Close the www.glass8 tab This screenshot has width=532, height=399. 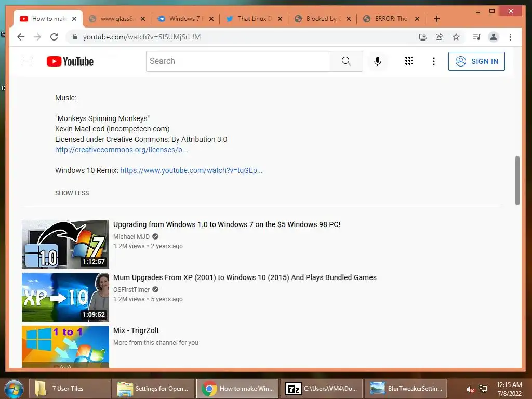click(143, 19)
